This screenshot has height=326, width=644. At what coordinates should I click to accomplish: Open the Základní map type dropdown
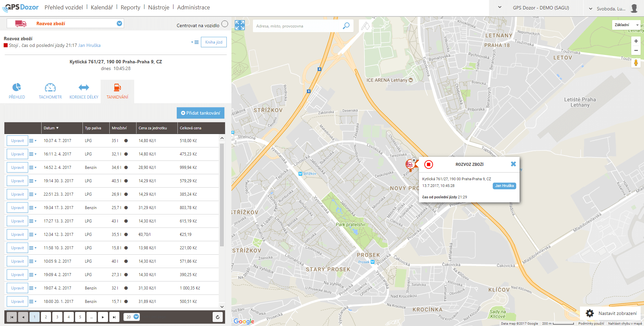point(626,25)
